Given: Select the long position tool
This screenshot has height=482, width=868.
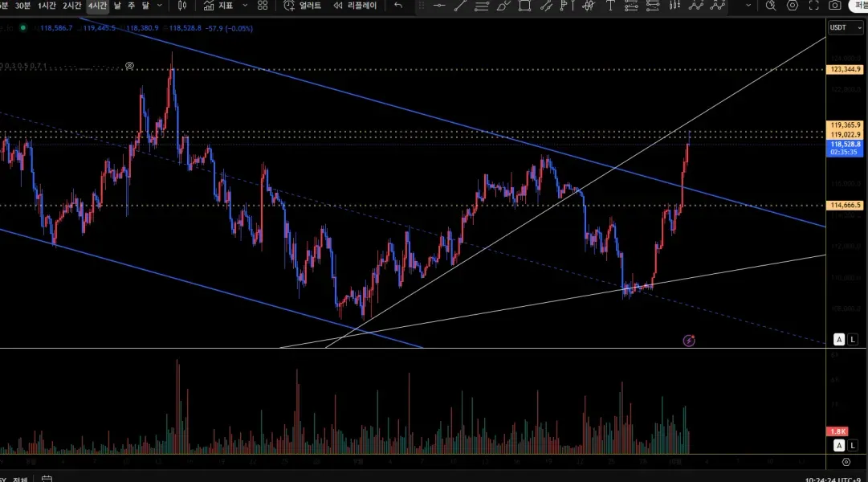Looking at the screenshot, I should tap(631, 6).
